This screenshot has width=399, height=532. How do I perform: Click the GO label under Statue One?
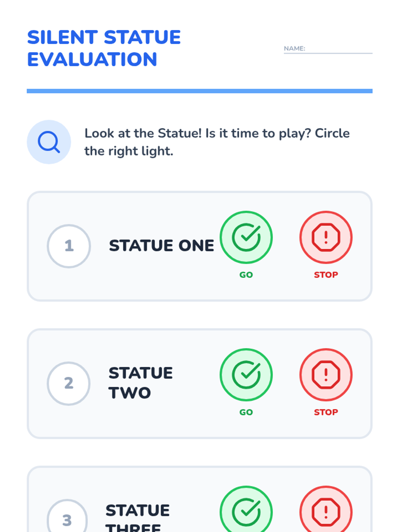click(x=246, y=275)
